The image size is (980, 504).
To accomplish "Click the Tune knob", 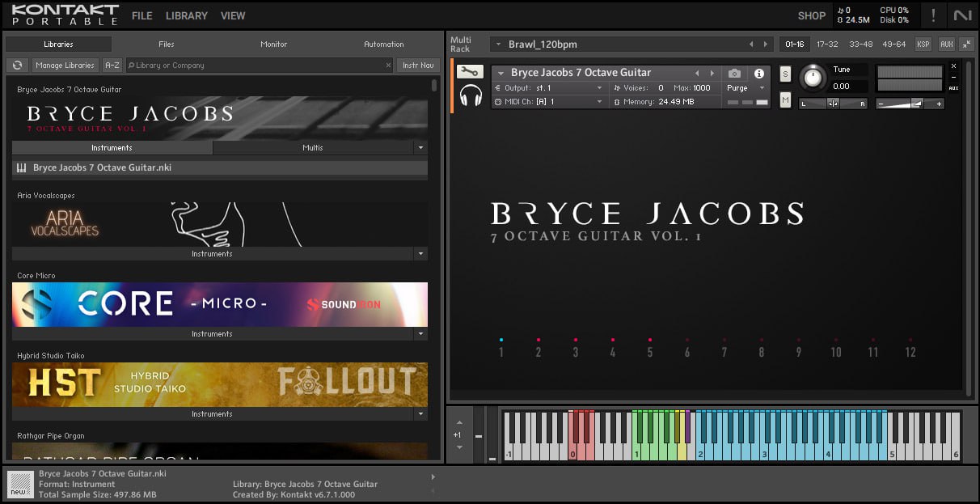I will click(813, 78).
